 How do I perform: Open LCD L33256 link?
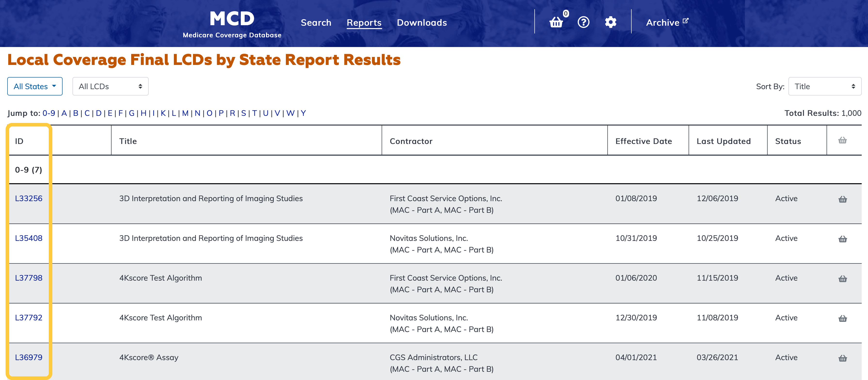point(29,198)
